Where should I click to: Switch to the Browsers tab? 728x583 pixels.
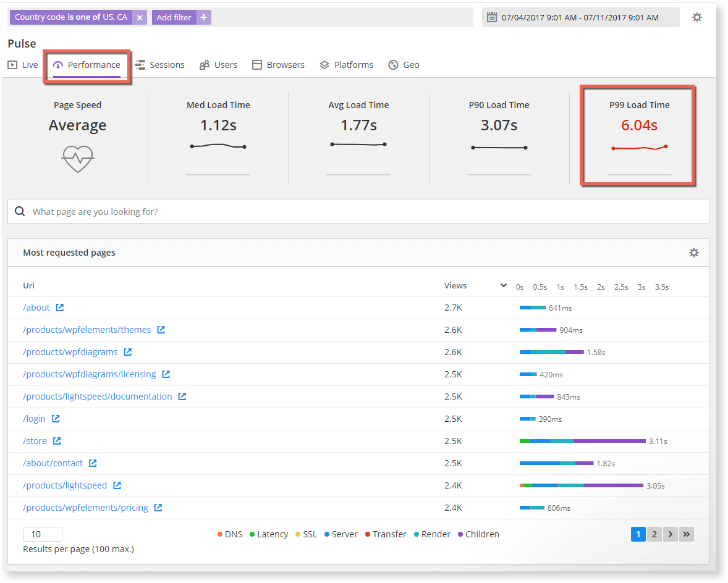click(285, 64)
